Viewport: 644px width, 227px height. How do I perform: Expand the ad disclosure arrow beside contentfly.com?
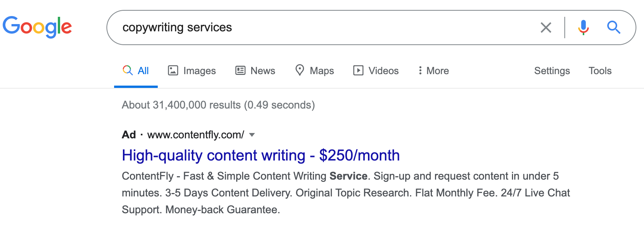pyautogui.click(x=252, y=135)
